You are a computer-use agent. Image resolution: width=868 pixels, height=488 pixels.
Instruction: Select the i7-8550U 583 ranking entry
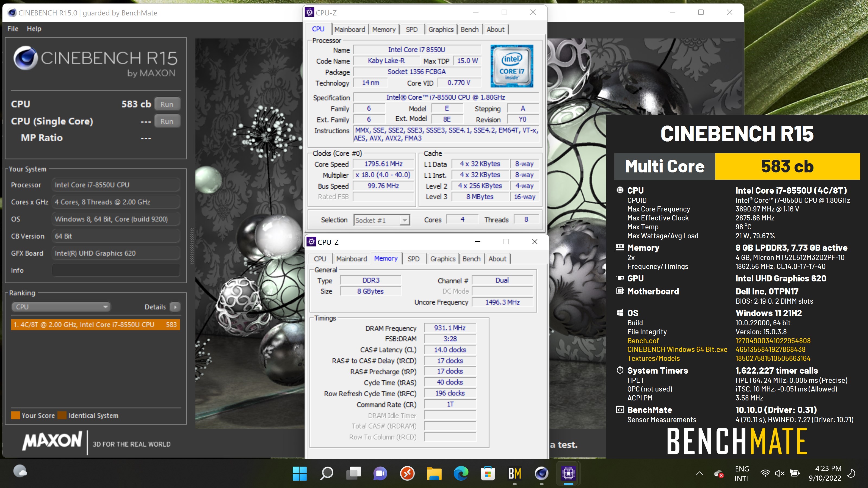pos(95,325)
